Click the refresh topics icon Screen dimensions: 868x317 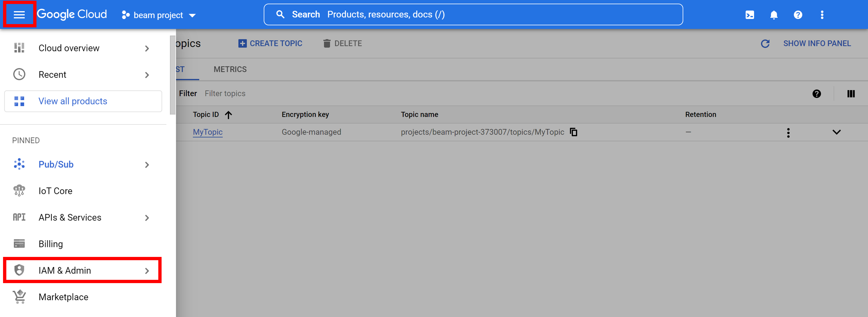tap(765, 43)
